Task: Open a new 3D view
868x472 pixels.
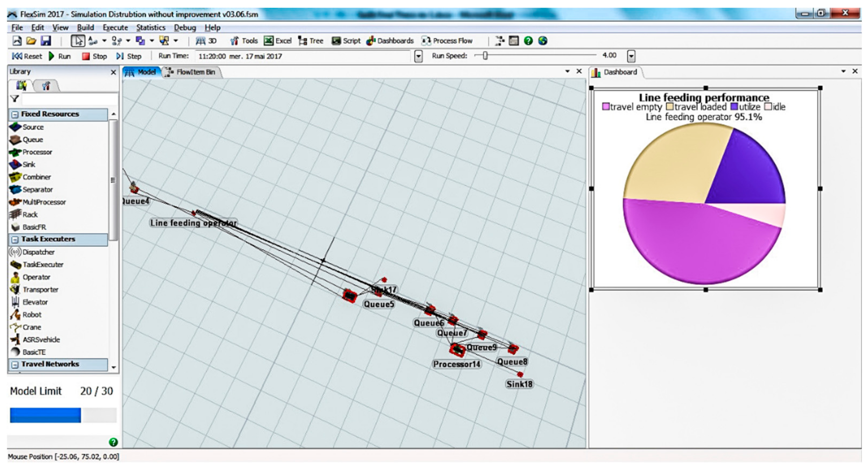Action: (x=206, y=41)
